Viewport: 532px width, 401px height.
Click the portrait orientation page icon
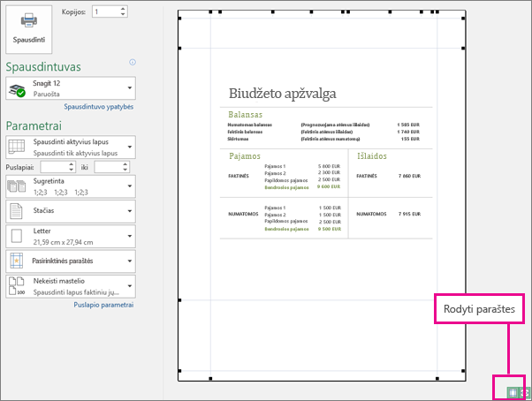(16, 211)
